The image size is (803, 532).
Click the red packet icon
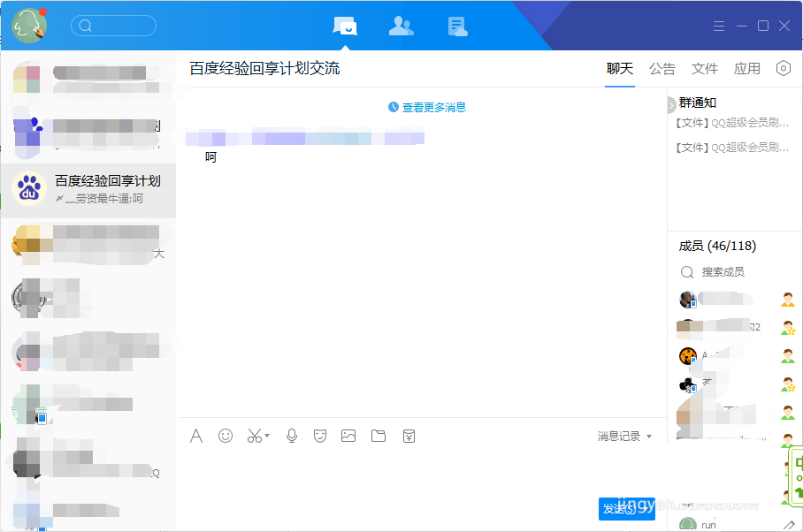coord(409,436)
